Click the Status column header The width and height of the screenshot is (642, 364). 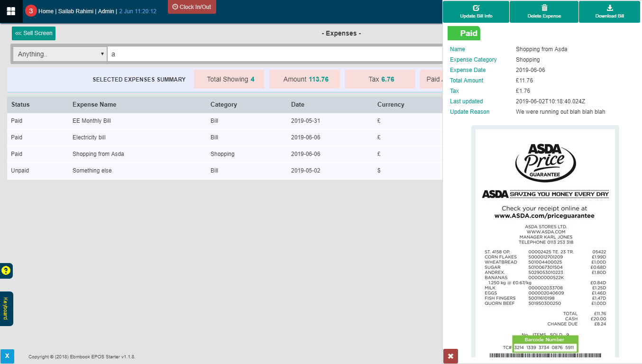click(20, 104)
